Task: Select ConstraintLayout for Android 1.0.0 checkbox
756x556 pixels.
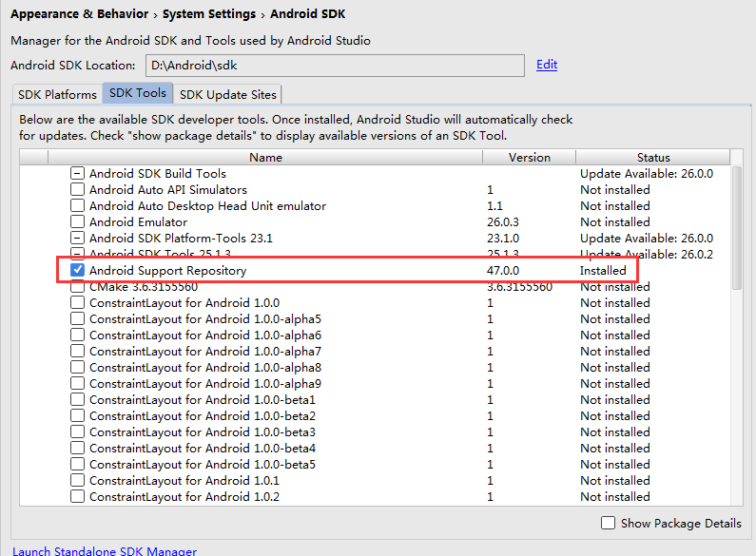Action: (x=77, y=303)
